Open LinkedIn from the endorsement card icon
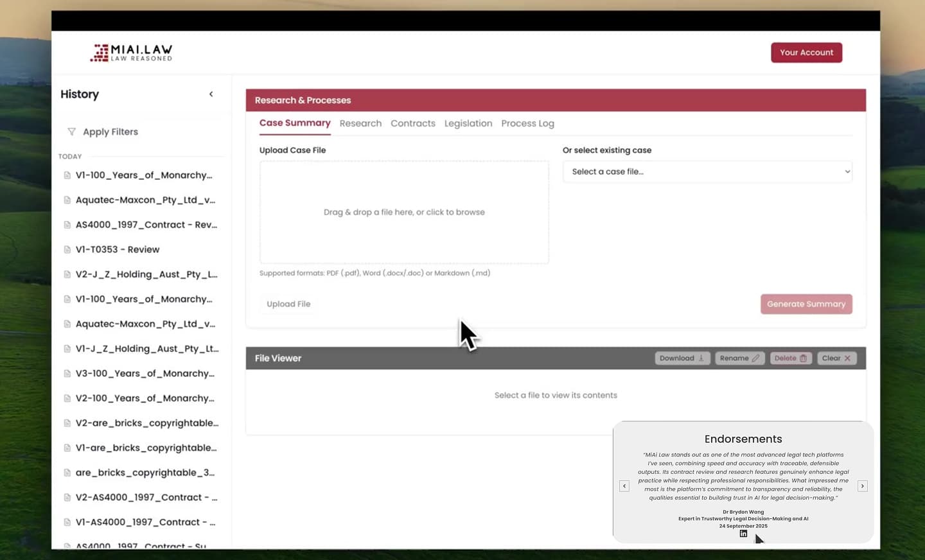Screen dimensions: 925x560 click(x=743, y=534)
